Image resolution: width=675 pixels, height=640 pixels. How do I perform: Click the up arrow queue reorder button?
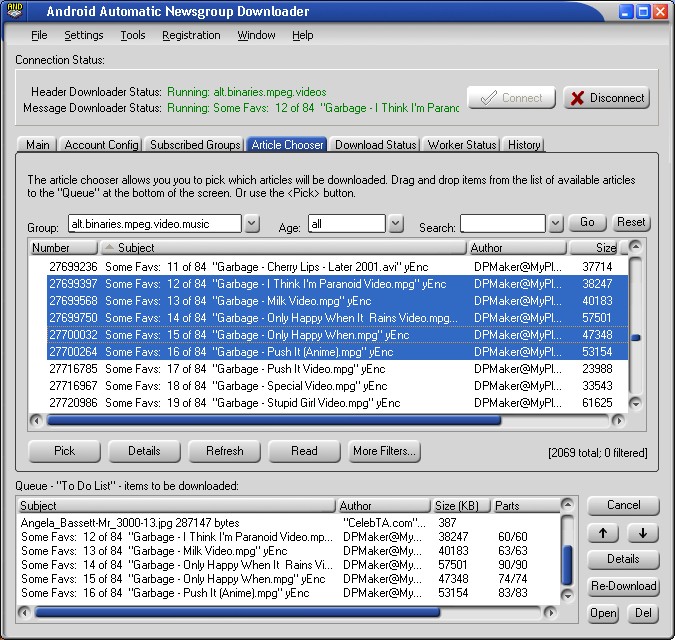pyautogui.click(x=603, y=533)
